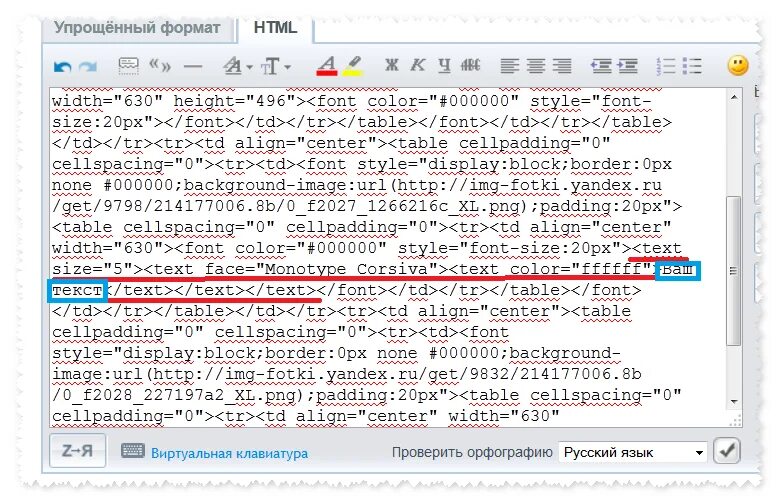Open the Виртуальная клавиатура link
Image resolution: width=779 pixels, height=503 pixels.
(229, 453)
